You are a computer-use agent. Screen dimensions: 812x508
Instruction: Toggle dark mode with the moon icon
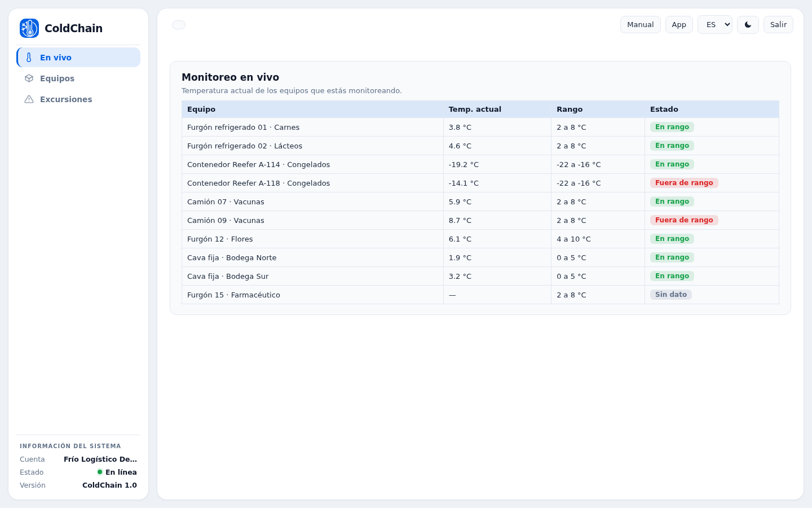click(x=748, y=25)
